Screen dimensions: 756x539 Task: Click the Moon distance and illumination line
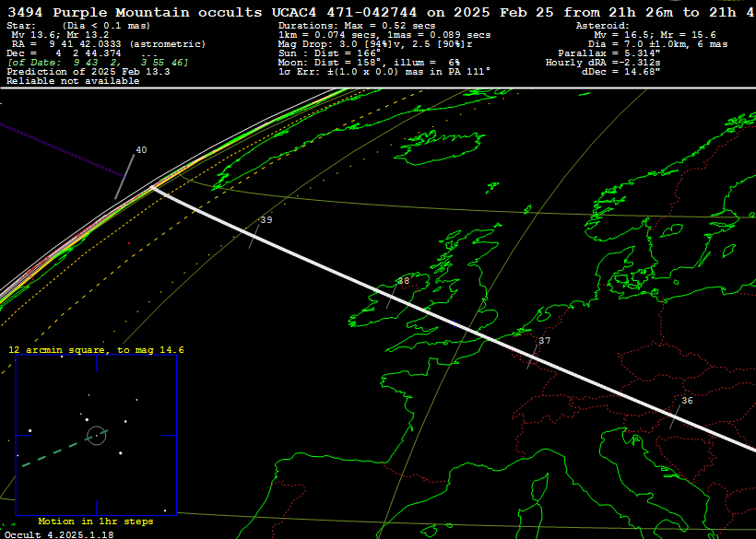click(x=369, y=63)
